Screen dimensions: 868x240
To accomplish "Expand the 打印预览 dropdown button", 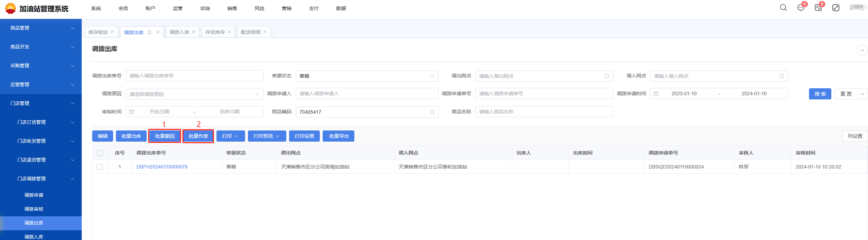I will pos(267,136).
